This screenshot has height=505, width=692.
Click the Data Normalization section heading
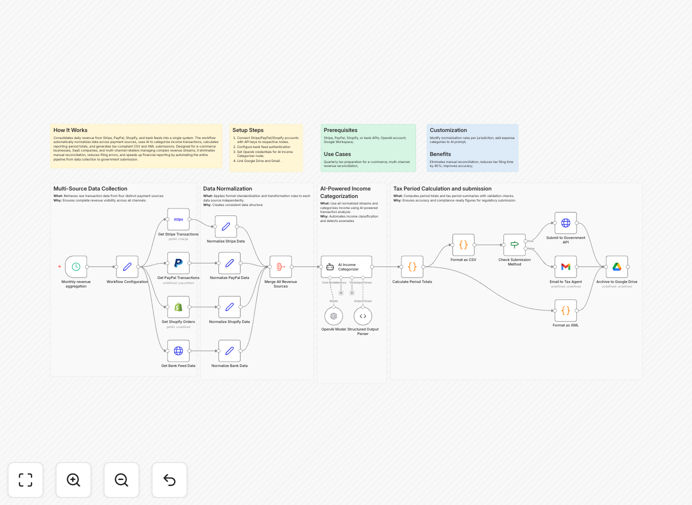[x=227, y=188]
